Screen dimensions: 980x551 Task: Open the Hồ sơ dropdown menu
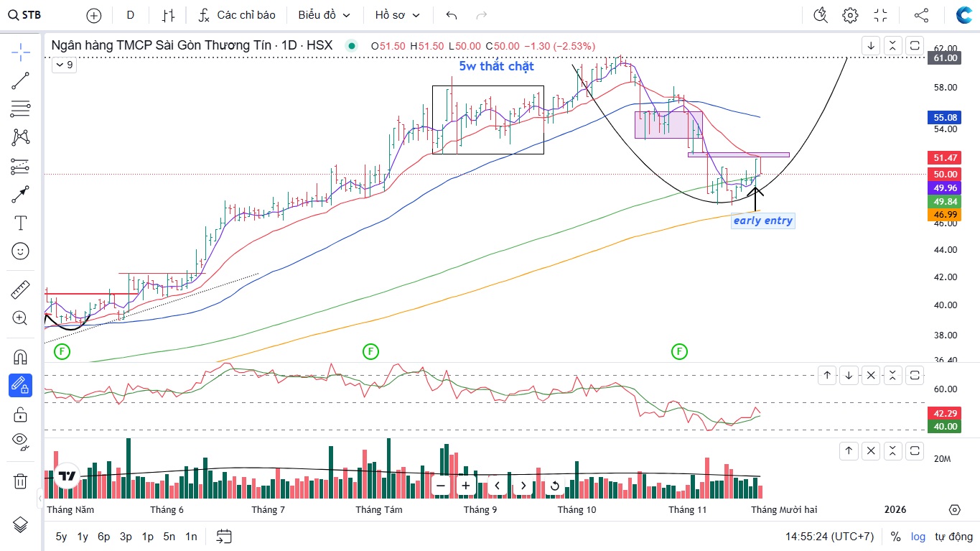[397, 15]
